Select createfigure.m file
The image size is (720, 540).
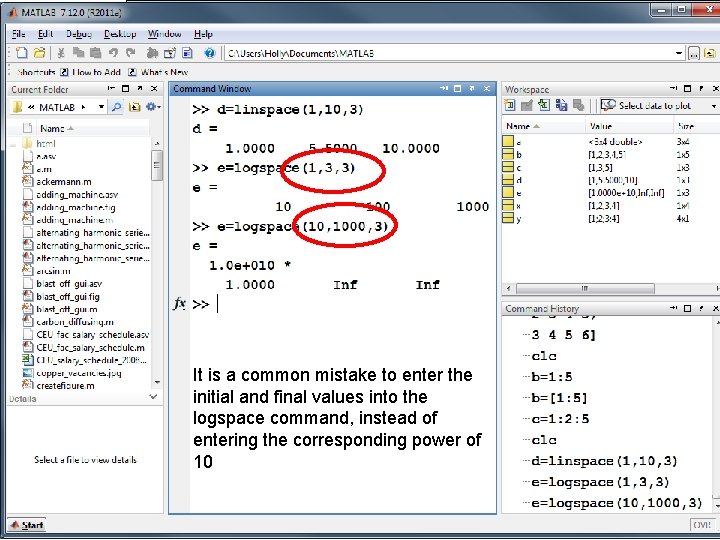click(x=66, y=386)
